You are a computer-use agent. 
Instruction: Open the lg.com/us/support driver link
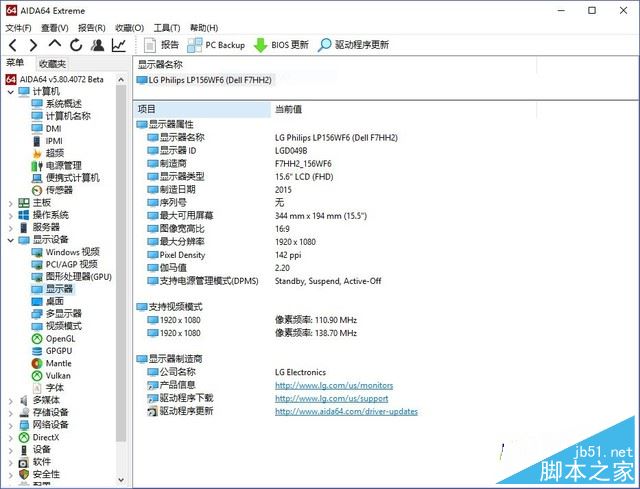331,398
